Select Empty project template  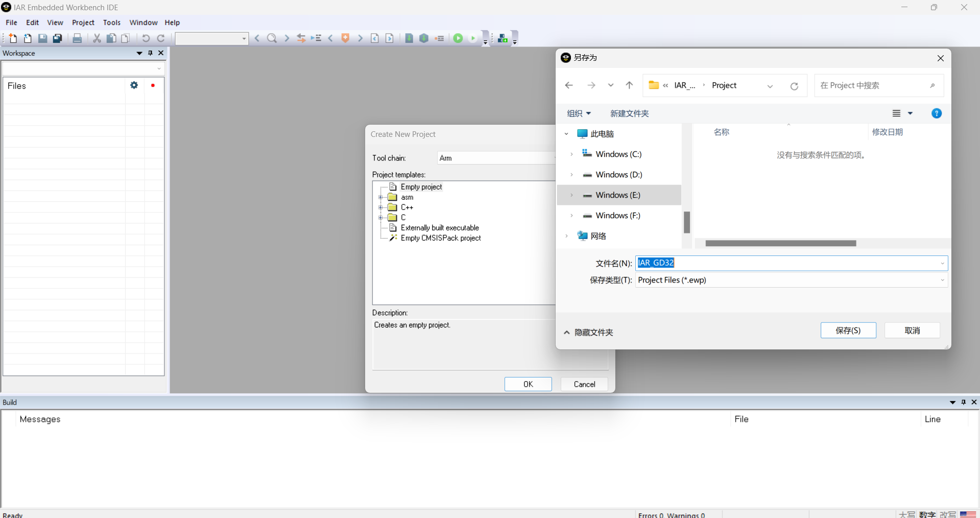coord(421,187)
